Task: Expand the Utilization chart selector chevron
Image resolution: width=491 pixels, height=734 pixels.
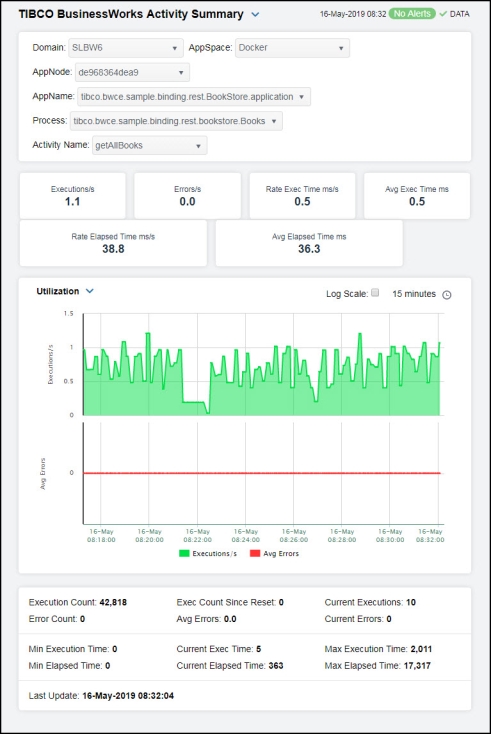Action: 90,291
